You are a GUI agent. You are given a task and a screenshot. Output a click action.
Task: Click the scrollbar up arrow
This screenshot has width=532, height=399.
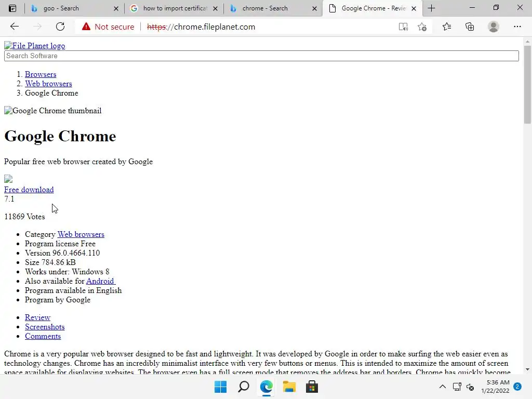pos(527,42)
